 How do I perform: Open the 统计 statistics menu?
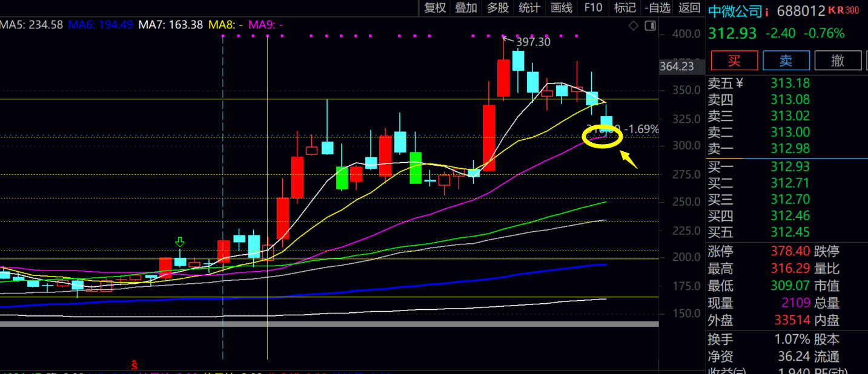click(529, 8)
